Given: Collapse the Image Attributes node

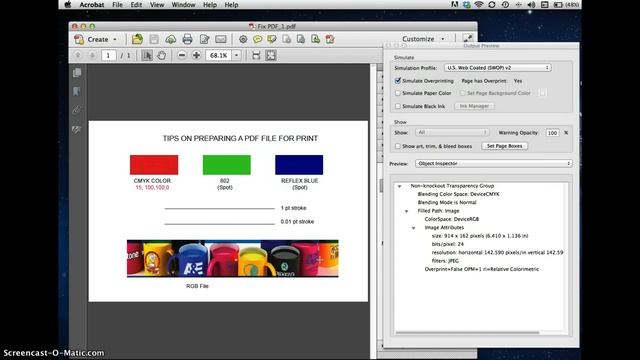Looking at the screenshot, I should [413, 228].
